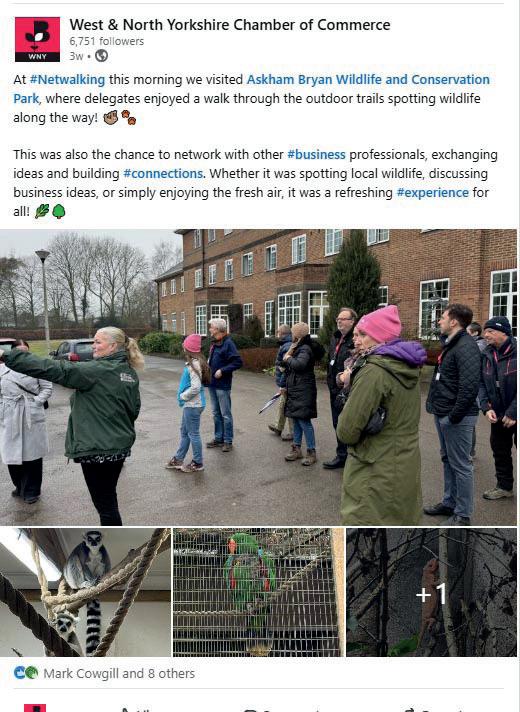This screenshot has width=520, height=712.
Task: Follow the #experience hashtag
Action: tap(432, 193)
